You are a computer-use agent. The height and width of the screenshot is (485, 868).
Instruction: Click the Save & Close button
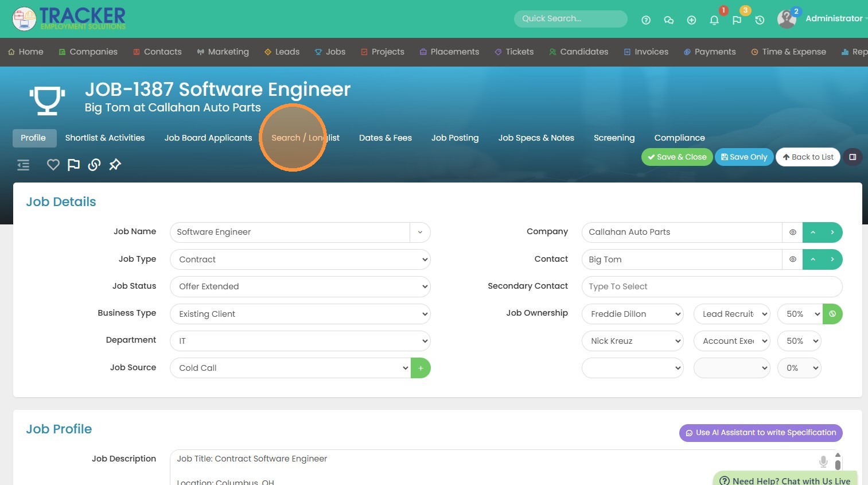pos(677,157)
